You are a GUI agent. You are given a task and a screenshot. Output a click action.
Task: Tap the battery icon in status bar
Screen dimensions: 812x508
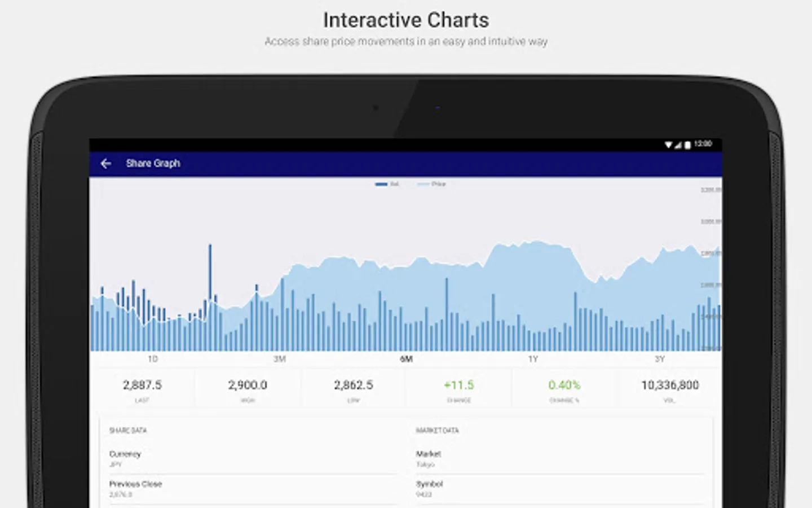pyautogui.click(x=687, y=145)
